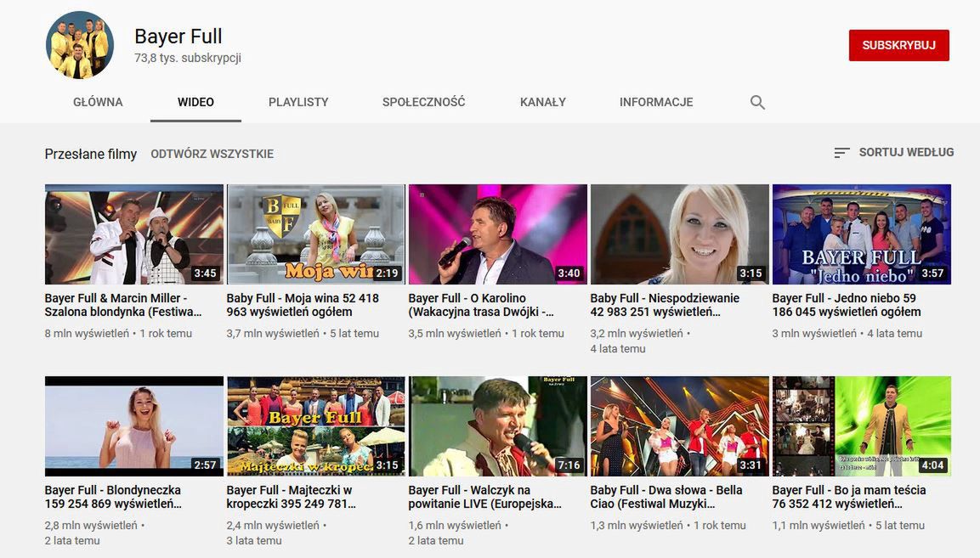Image resolution: width=980 pixels, height=558 pixels.
Task: Open Baby Full Moja wina thumbnail
Action: [315, 234]
